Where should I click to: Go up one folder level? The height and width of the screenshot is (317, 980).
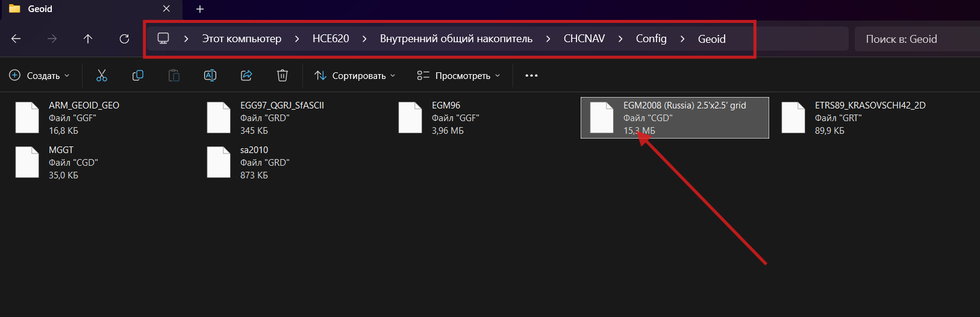(88, 39)
